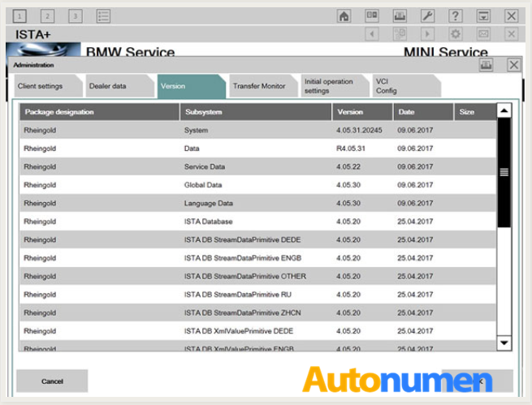
Task: Click the BMW Service heading
Action: 130,52
